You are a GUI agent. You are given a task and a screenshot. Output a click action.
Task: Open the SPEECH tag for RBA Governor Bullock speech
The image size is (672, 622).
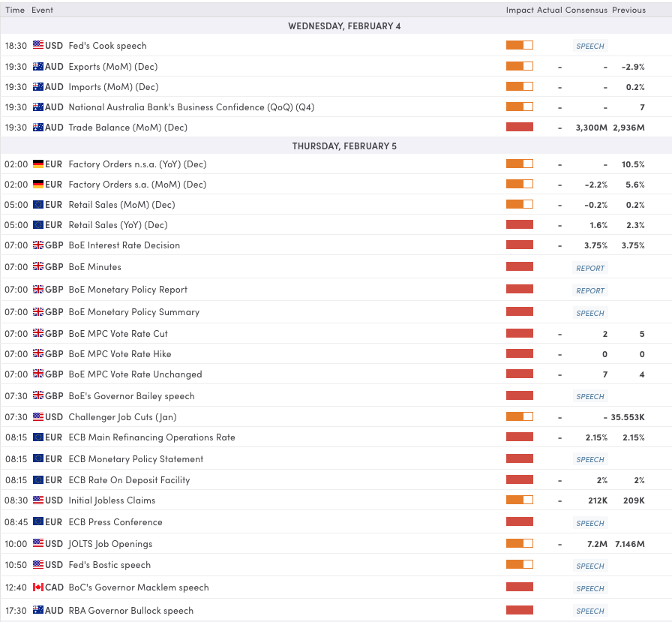[x=590, y=611]
